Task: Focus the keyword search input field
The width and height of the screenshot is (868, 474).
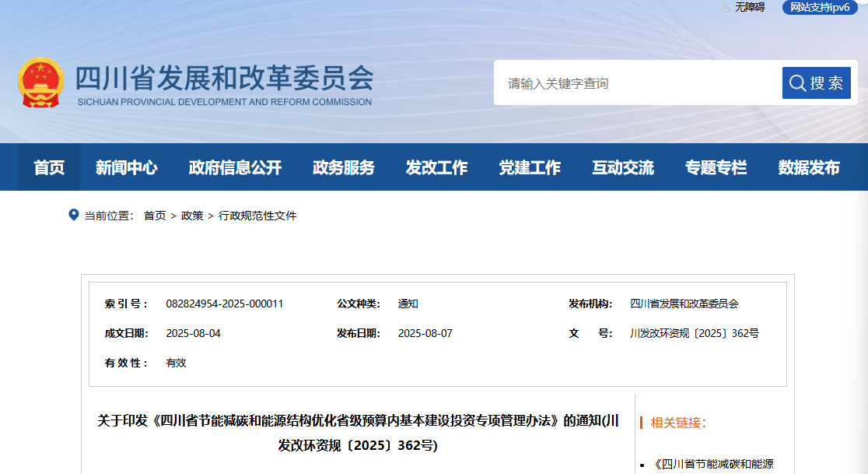Action: pyautogui.click(x=638, y=83)
